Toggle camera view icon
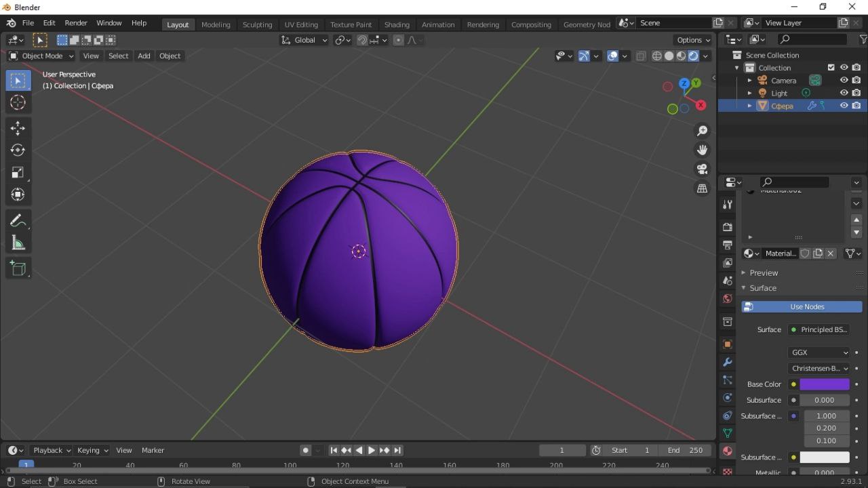 703,169
